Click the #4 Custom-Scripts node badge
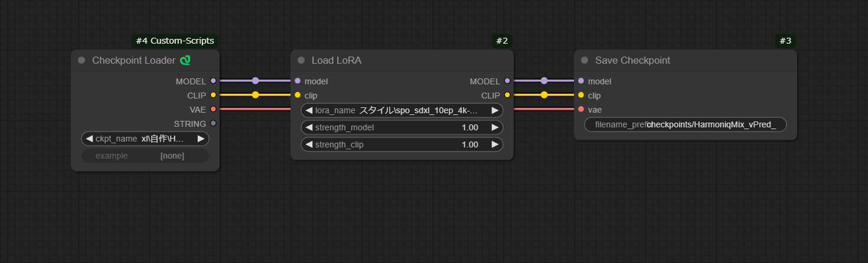This screenshot has width=868, height=263. [x=175, y=41]
